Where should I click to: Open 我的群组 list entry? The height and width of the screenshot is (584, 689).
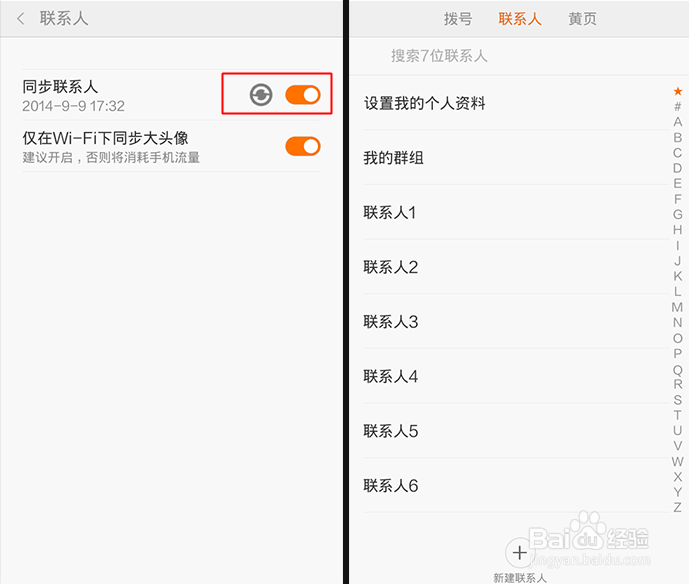[x=516, y=157]
